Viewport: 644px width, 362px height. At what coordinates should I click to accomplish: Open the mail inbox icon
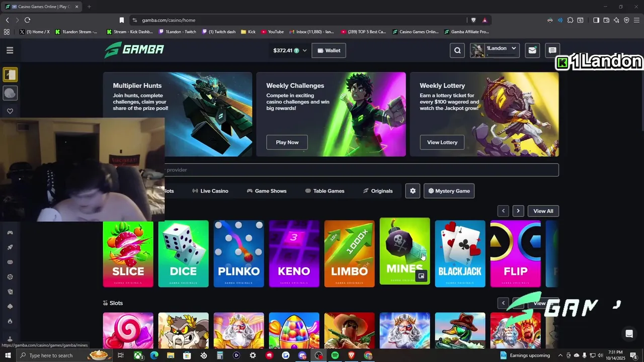(x=532, y=50)
